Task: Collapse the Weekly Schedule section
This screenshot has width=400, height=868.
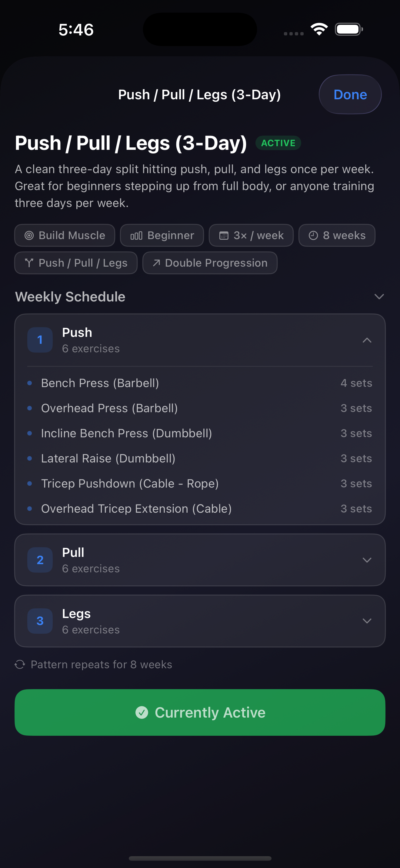Action: point(379,297)
